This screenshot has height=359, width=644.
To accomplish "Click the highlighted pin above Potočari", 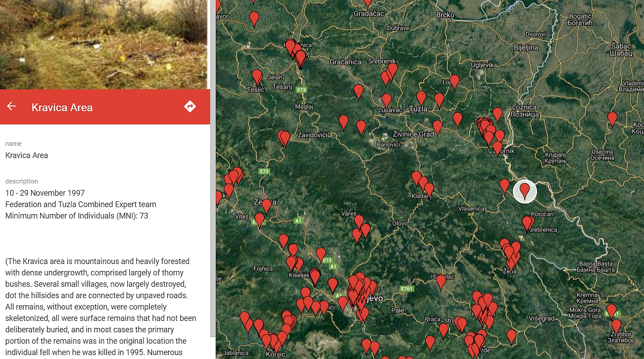I will tap(525, 190).
